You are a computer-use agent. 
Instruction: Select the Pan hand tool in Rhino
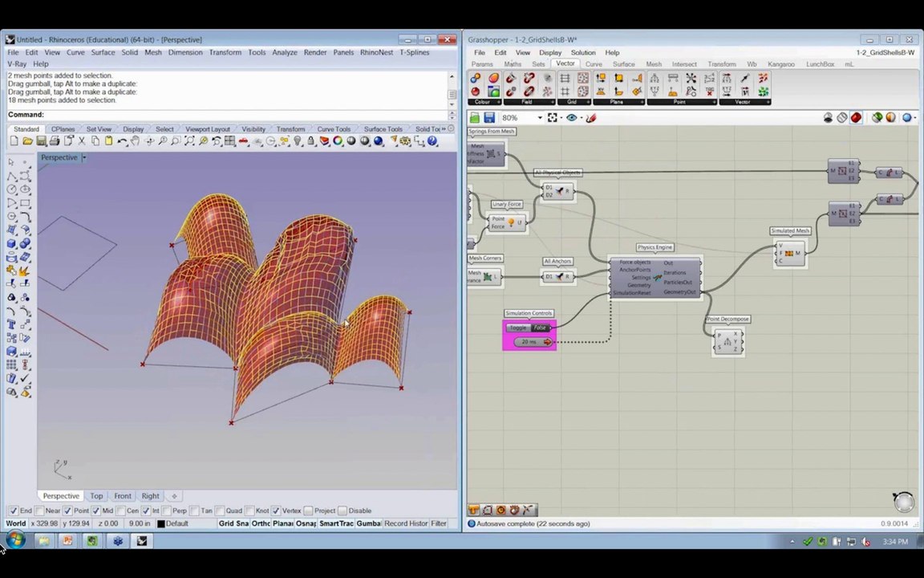(135, 141)
